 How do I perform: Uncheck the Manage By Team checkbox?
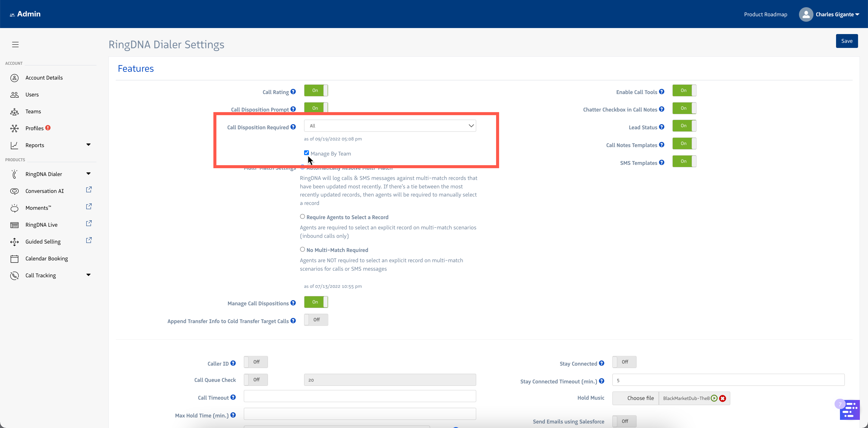click(x=306, y=153)
